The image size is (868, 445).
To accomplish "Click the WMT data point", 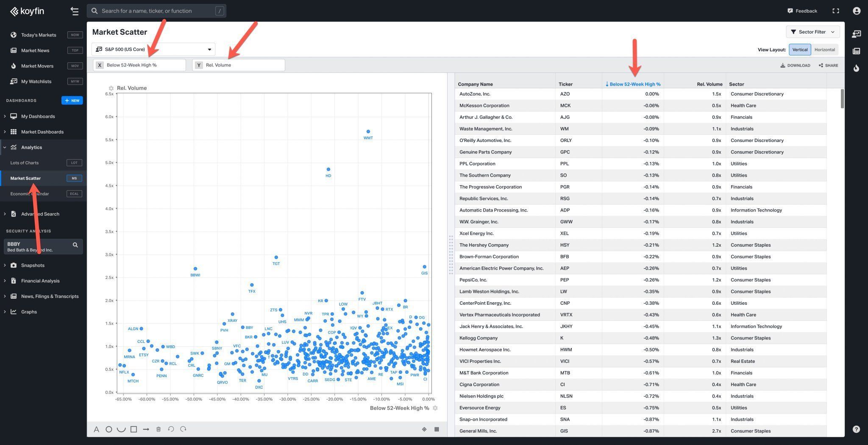I will click(x=368, y=132).
